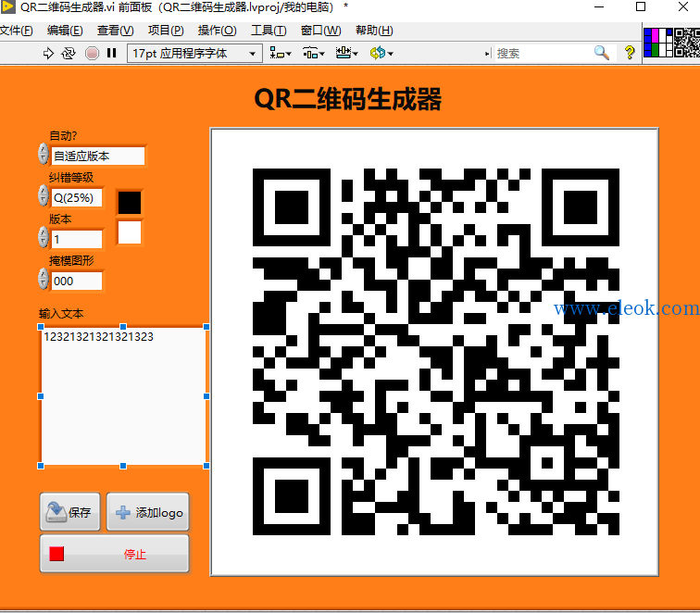700x613 pixels.
Task: Open the Align Objects dropdown
Action: [x=280, y=54]
